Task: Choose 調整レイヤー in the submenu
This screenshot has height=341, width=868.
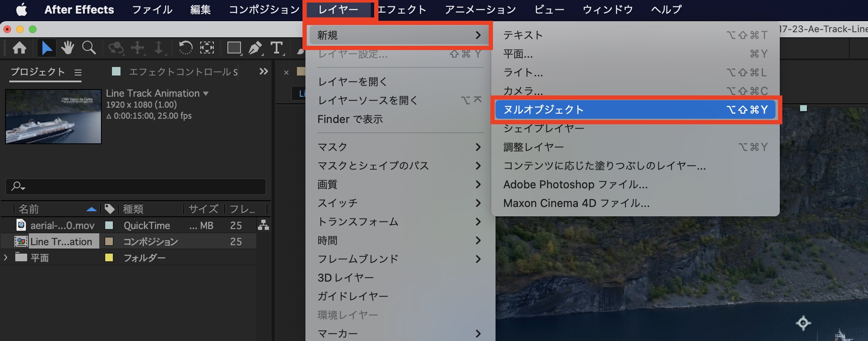Action: [x=635, y=147]
